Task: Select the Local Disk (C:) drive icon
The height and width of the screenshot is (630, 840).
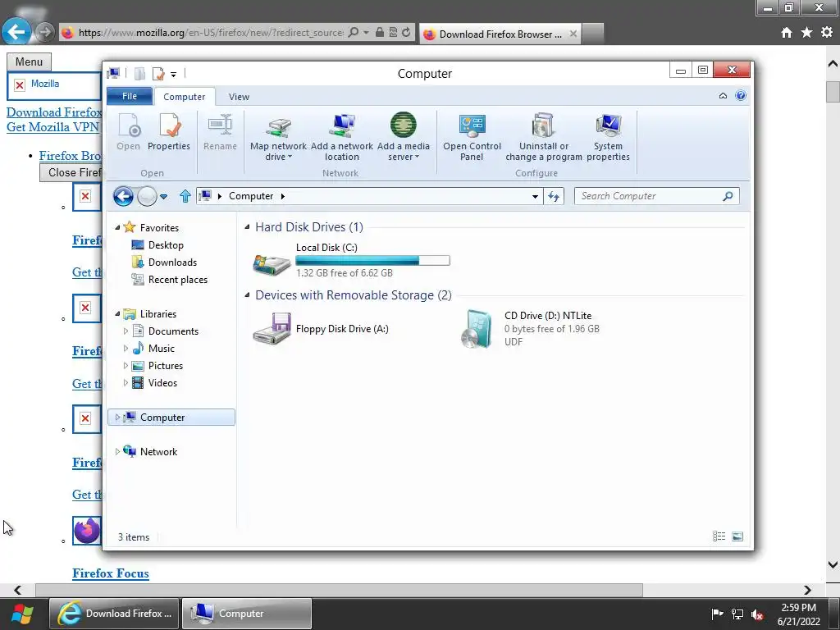Action: coord(272,264)
